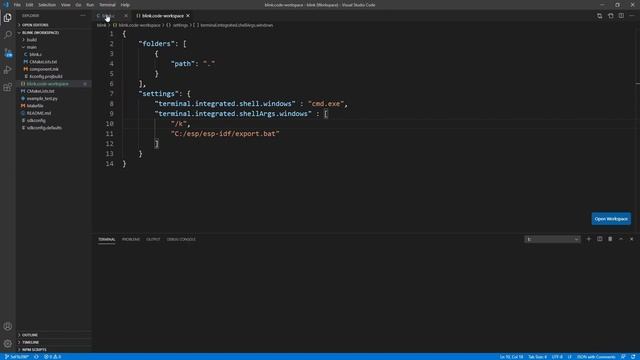This screenshot has width=640, height=360.
Task: Open the Explorer view in activity bar
Action: 8,18
